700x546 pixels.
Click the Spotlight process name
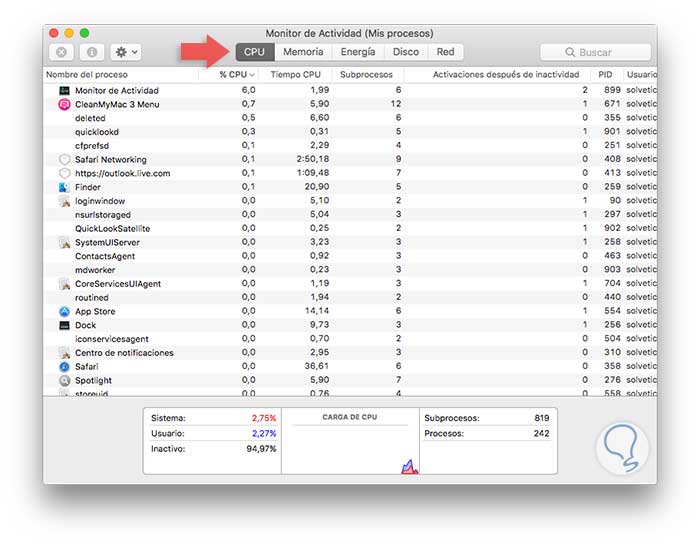tap(93, 380)
